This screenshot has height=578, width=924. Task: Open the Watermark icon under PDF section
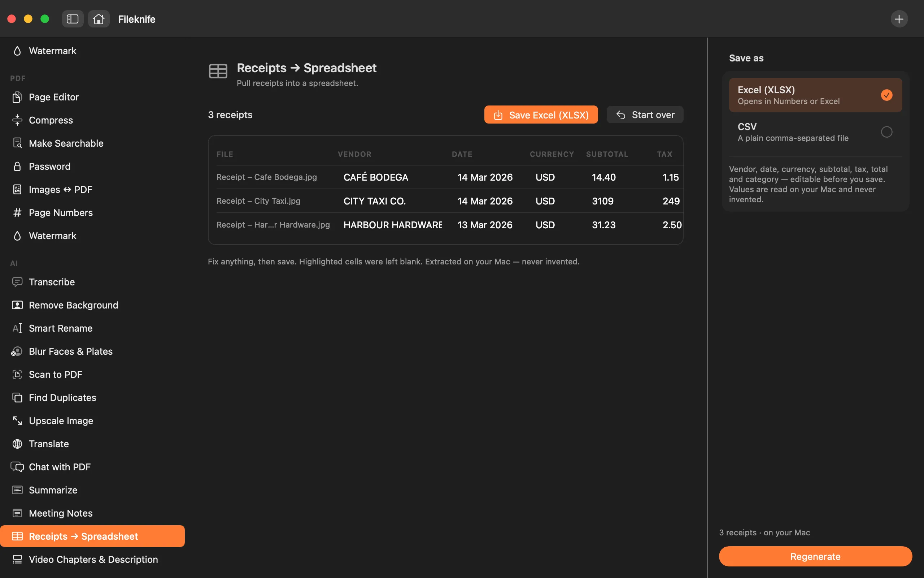click(x=17, y=236)
